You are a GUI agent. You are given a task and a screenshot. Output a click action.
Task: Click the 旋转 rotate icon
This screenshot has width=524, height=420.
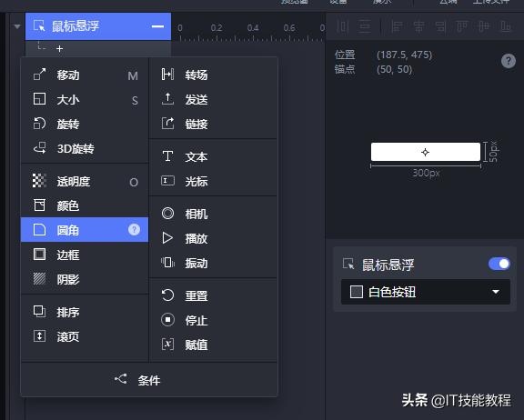click(39, 124)
